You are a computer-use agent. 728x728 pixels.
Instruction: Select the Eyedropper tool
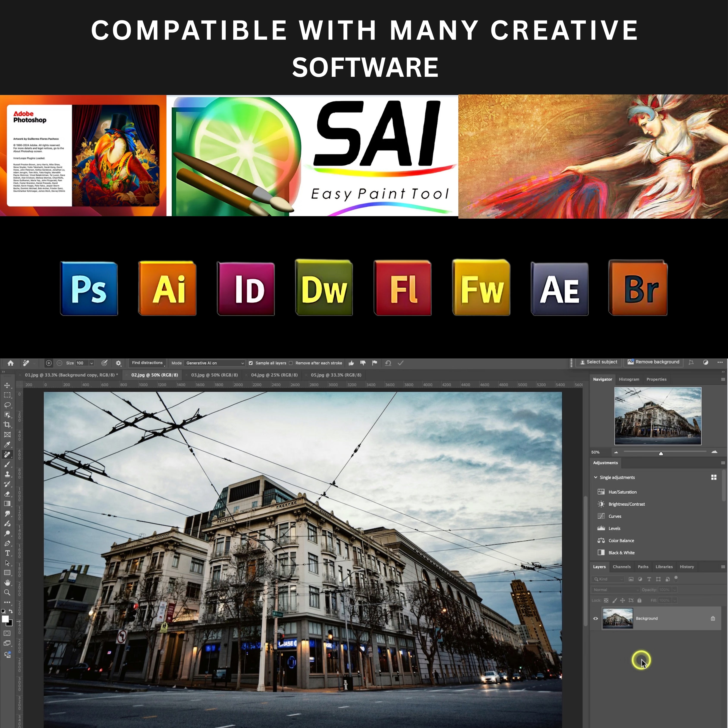coord(7,445)
